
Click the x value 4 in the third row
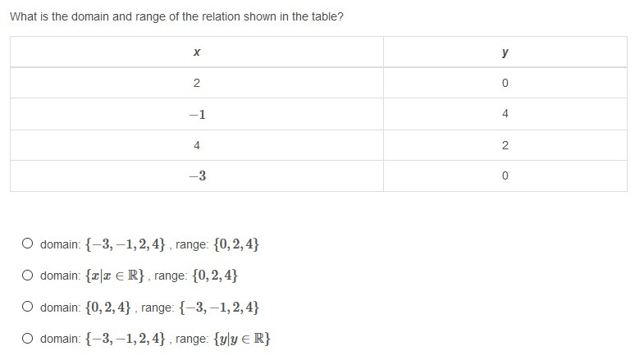click(197, 145)
